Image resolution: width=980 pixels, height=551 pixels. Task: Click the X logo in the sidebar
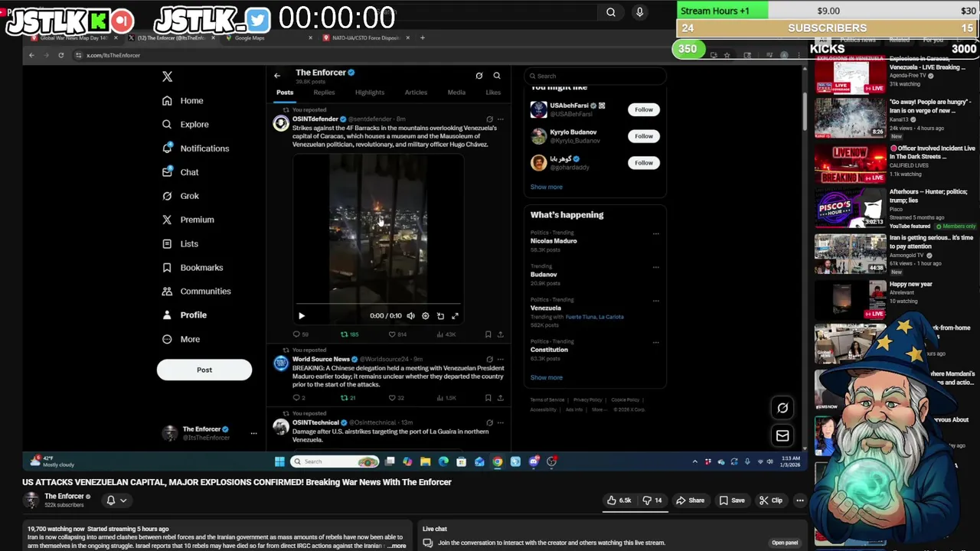click(x=167, y=77)
